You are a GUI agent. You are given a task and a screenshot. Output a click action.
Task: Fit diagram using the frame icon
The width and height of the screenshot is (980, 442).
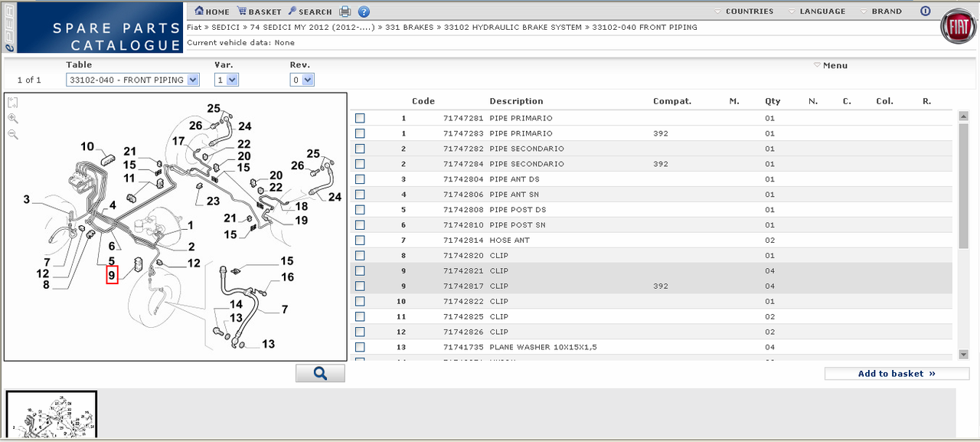(13, 103)
